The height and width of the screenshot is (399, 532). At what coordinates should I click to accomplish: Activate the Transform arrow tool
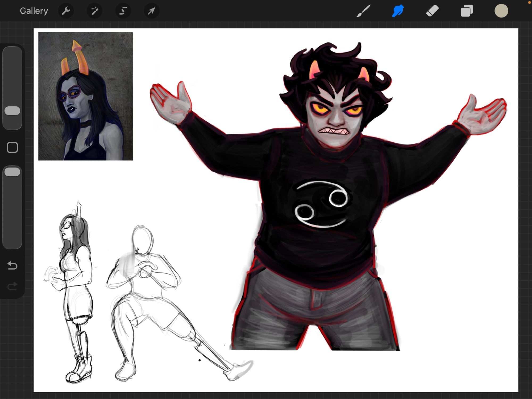click(151, 11)
